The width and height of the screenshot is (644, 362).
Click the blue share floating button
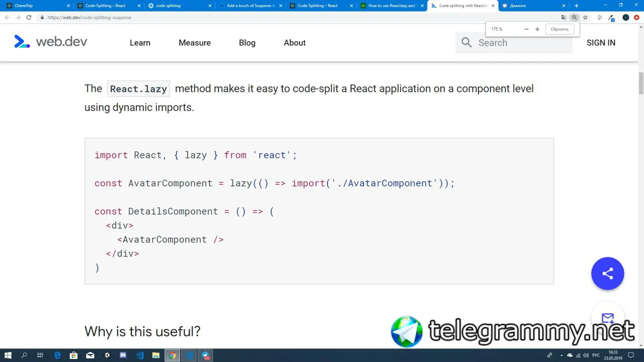(608, 274)
